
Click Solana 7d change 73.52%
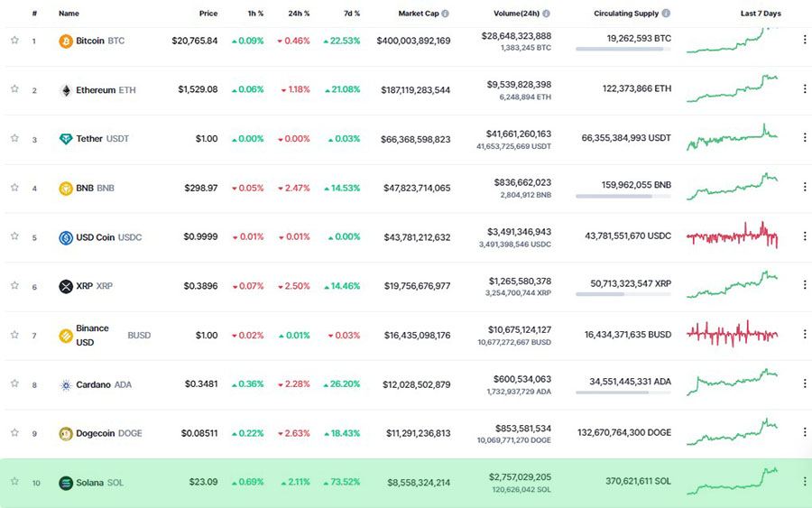(342, 482)
